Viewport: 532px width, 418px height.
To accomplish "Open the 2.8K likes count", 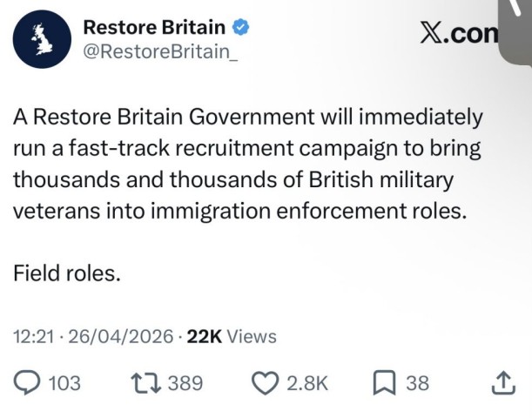I will click(x=306, y=383).
